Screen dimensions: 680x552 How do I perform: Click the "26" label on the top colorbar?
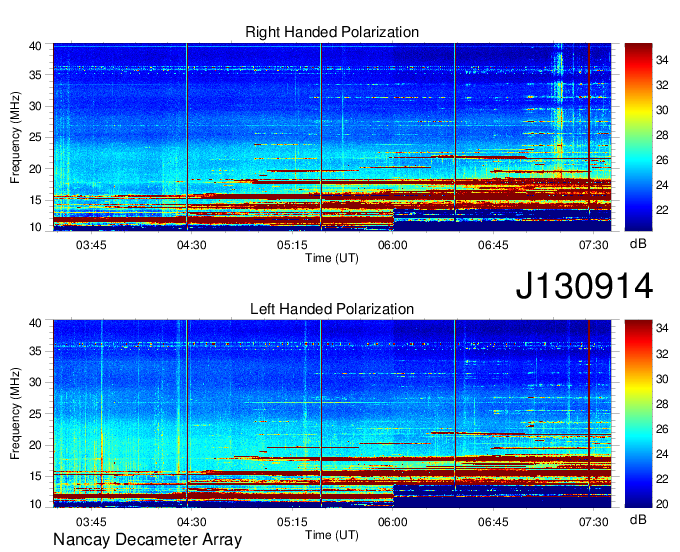click(x=662, y=160)
